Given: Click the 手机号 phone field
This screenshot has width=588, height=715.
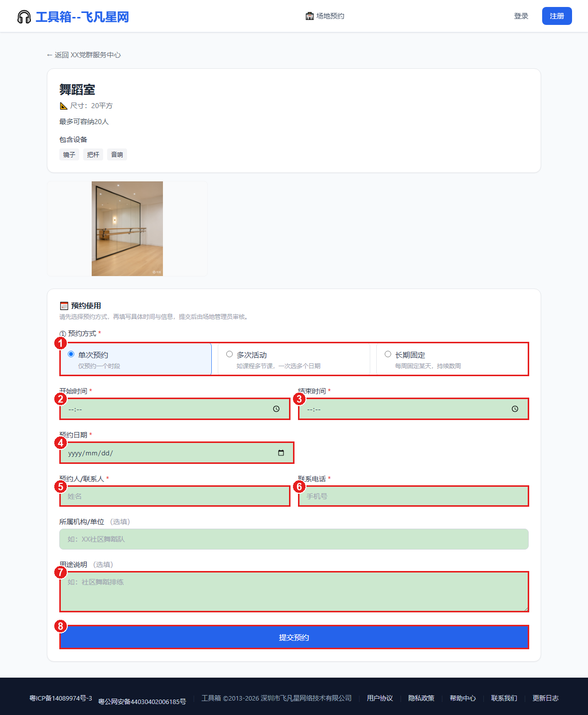Looking at the screenshot, I should [x=414, y=496].
